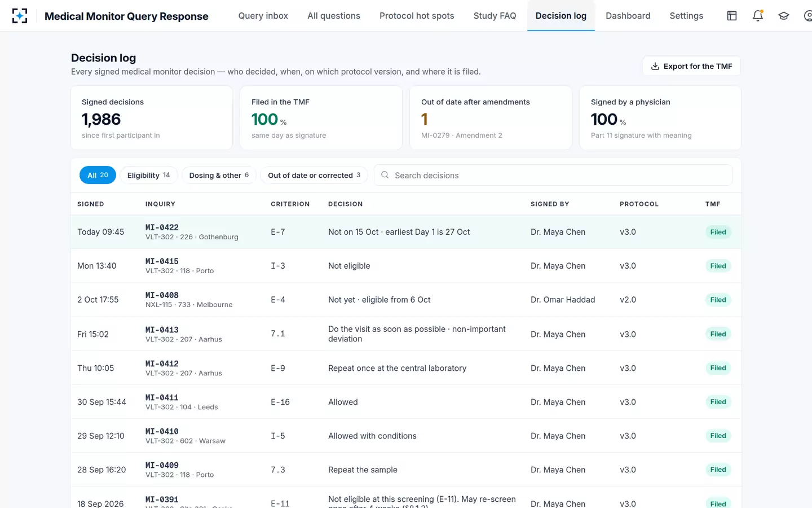Open the Signed decisions summary card
Viewport: 812px width, 508px height.
[152, 117]
